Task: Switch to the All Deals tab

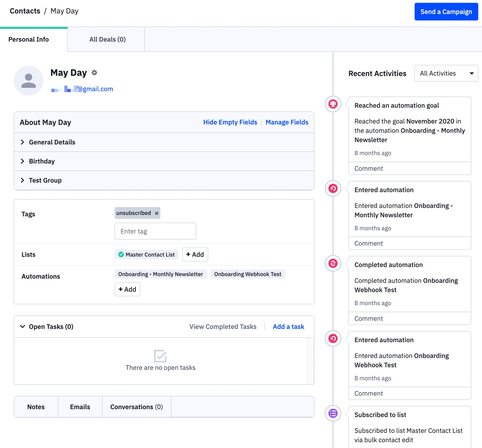Action: (x=107, y=39)
